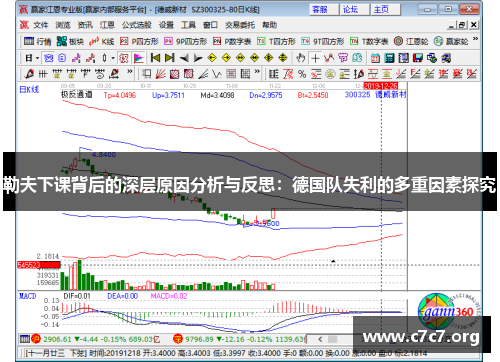Click the 极反通道 indicator name
500x362 pixels.
pos(76,95)
